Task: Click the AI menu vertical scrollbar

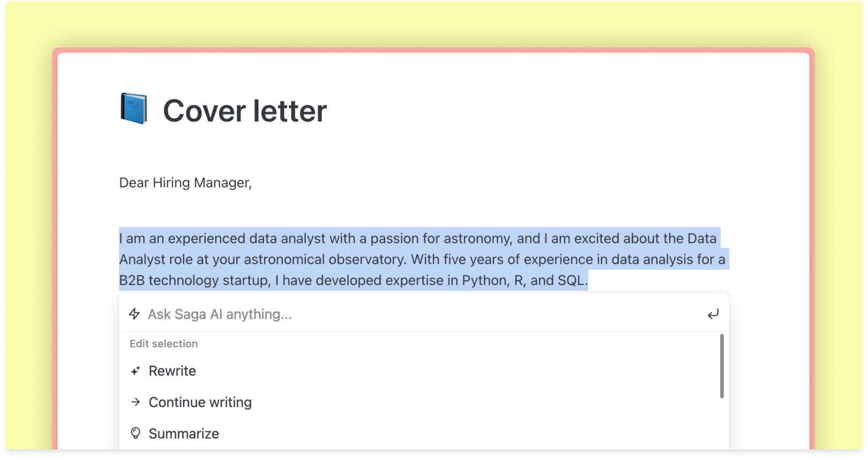Action: pos(722,366)
